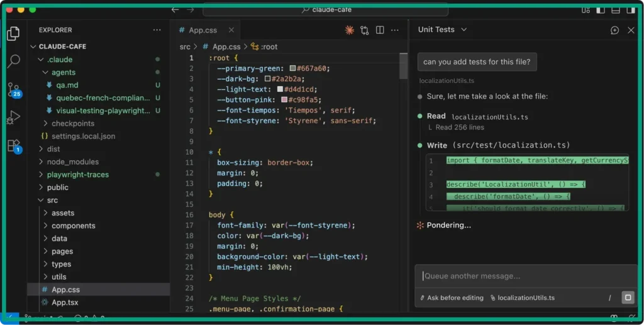Go forward using the navigation arrow

point(190,9)
